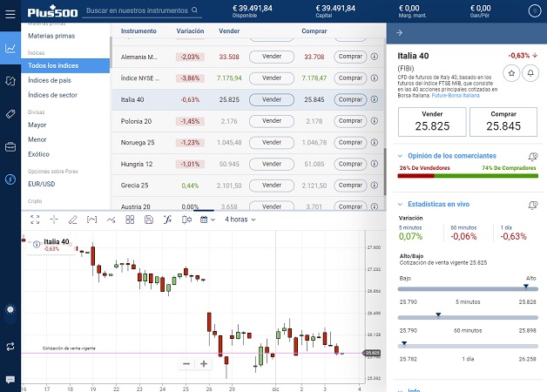
Task: Click the 1 día high/low slider
Action: 468,346
